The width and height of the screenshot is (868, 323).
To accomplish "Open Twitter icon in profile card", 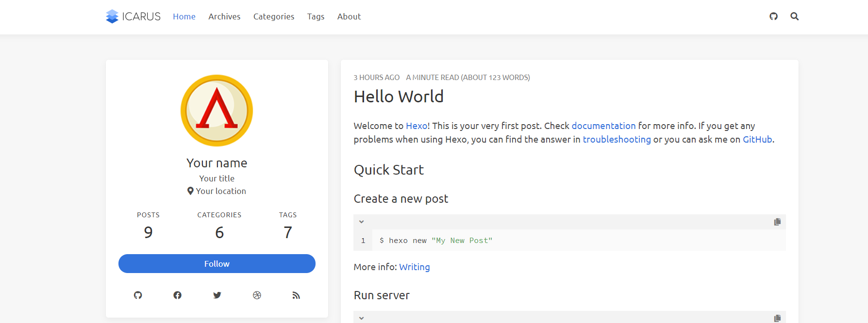I will coord(217,295).
